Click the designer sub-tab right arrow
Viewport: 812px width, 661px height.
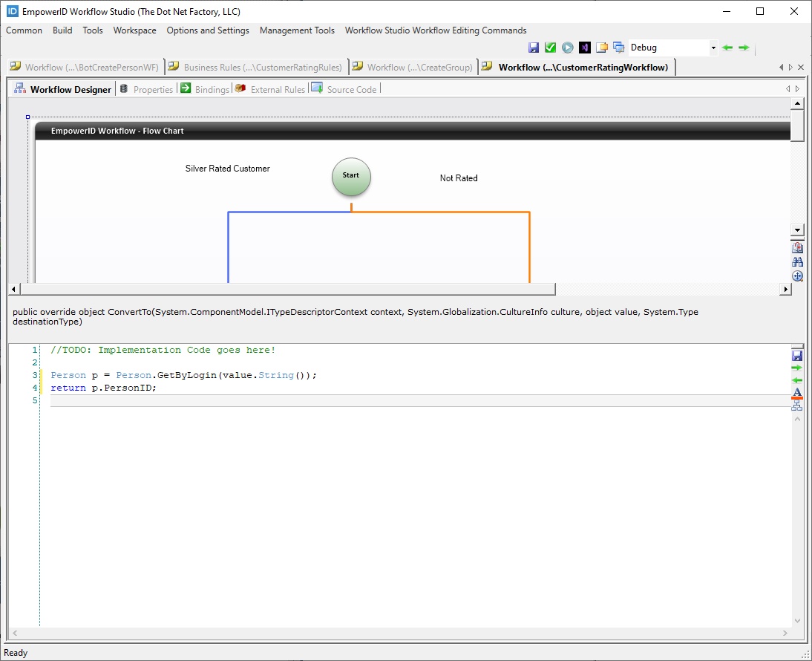pyautogui.click(x=797, y=89)
